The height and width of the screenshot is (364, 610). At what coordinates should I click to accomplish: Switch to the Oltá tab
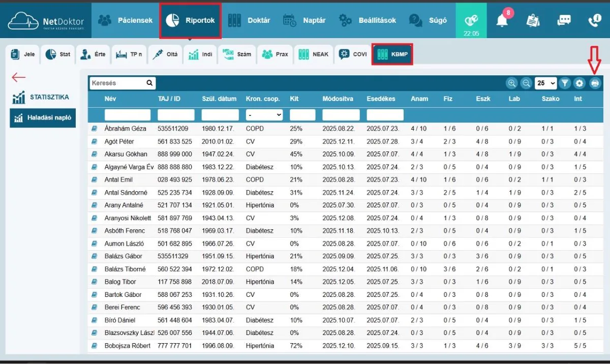(x=165, y=54)
